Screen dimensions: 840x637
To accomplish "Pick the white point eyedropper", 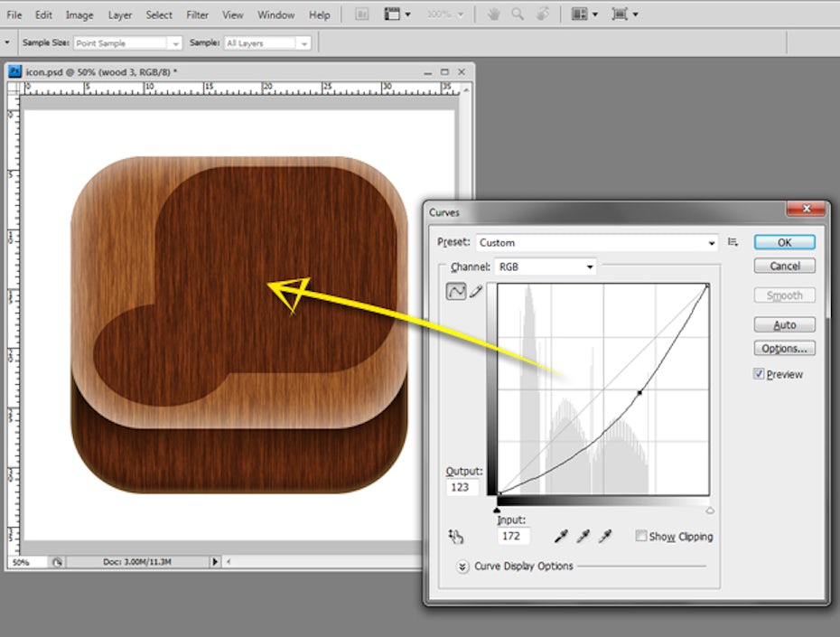I will (x=606, y=537).
